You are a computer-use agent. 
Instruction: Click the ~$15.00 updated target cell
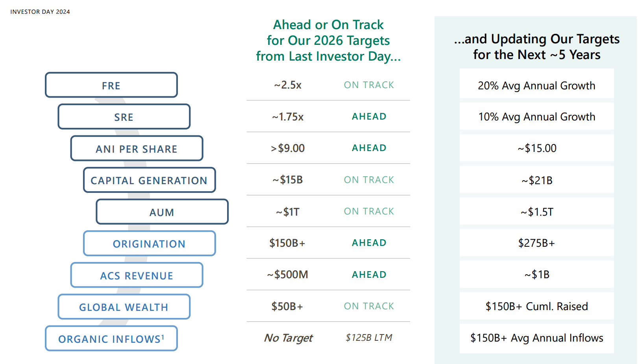tap(536, 148)
